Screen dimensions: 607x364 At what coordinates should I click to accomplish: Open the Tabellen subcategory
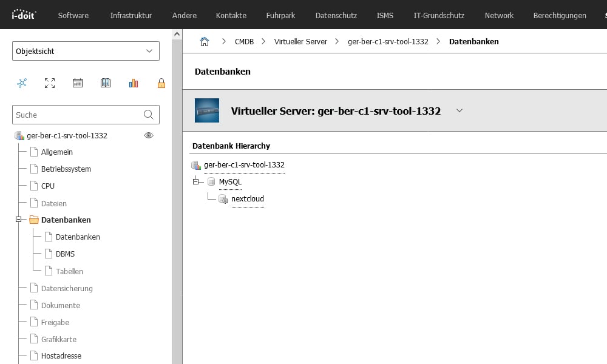pyautogui.click(x=69, y=271)
